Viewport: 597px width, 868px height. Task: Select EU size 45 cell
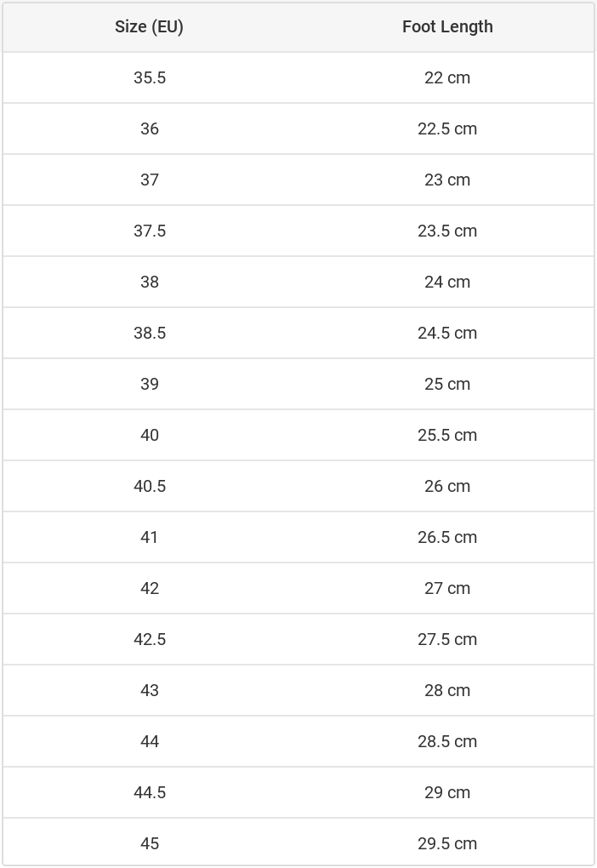(x=150, y=843)
